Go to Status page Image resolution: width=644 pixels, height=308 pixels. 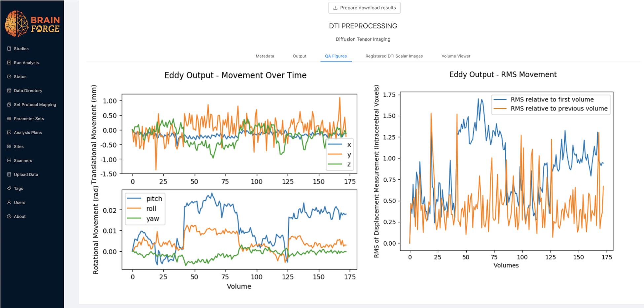click(x=20, y=76)
